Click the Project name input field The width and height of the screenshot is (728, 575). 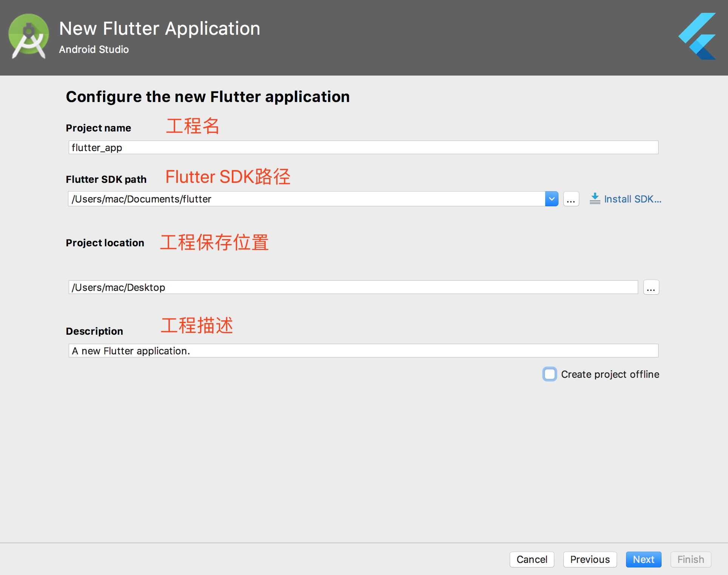(363, 147)
